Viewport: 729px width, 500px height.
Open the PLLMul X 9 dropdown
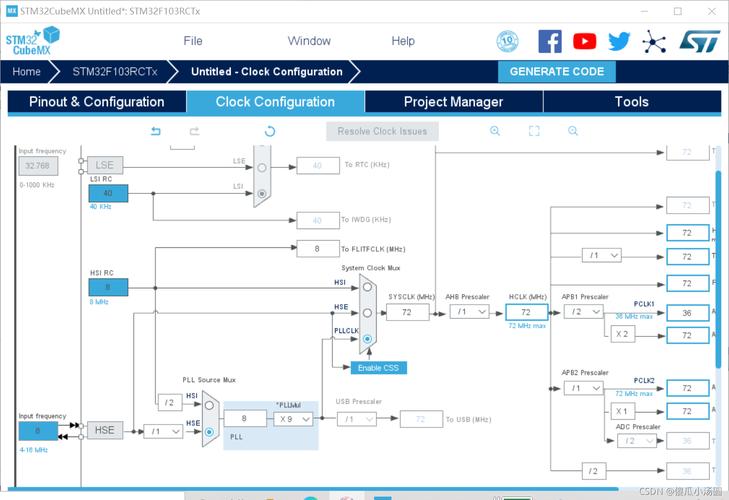coord(293,419)
